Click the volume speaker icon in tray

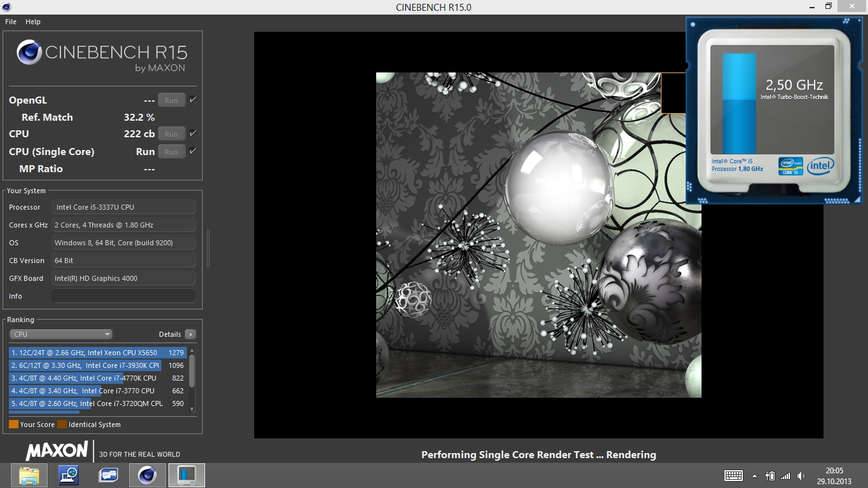pyautogui.click(x=801, y=476)
